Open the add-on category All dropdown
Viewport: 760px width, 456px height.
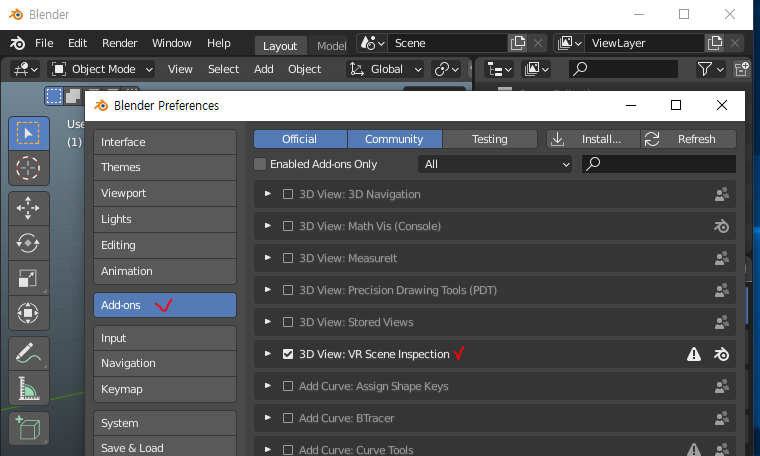[495, 164]
